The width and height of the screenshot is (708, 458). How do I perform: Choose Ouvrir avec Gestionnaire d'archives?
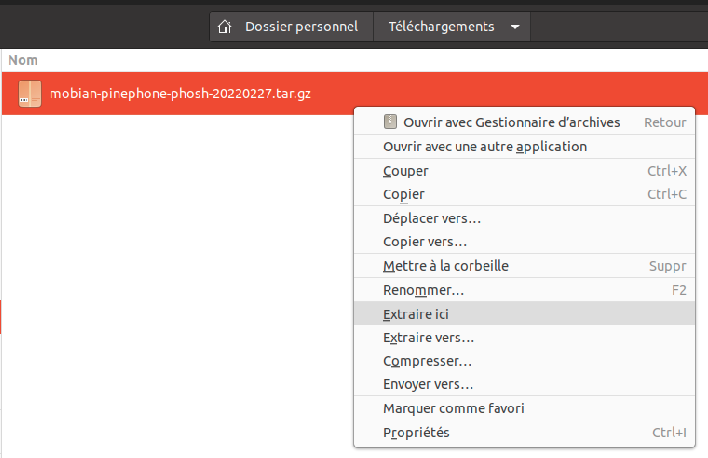click(x=511, y=122)
